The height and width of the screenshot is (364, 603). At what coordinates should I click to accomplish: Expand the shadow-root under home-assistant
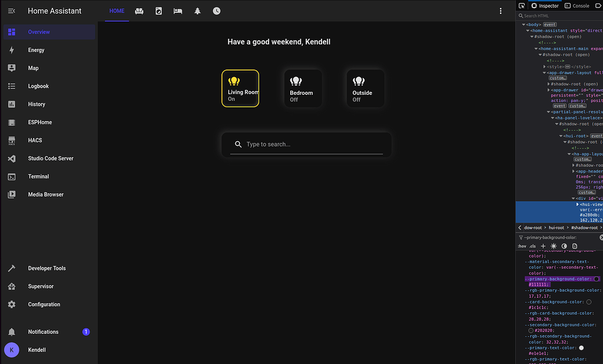pyautogui.click(x=531, y=37)
